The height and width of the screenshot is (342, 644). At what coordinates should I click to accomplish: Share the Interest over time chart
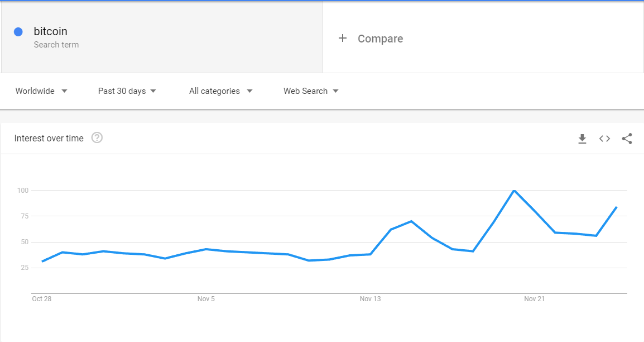point(627,139)
